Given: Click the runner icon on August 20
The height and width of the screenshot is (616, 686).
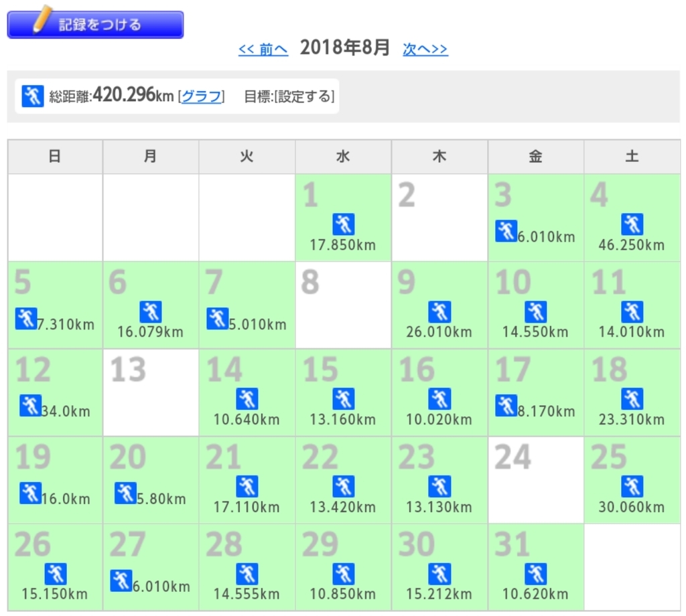Looking at the screenshot, I should [125, 493].
